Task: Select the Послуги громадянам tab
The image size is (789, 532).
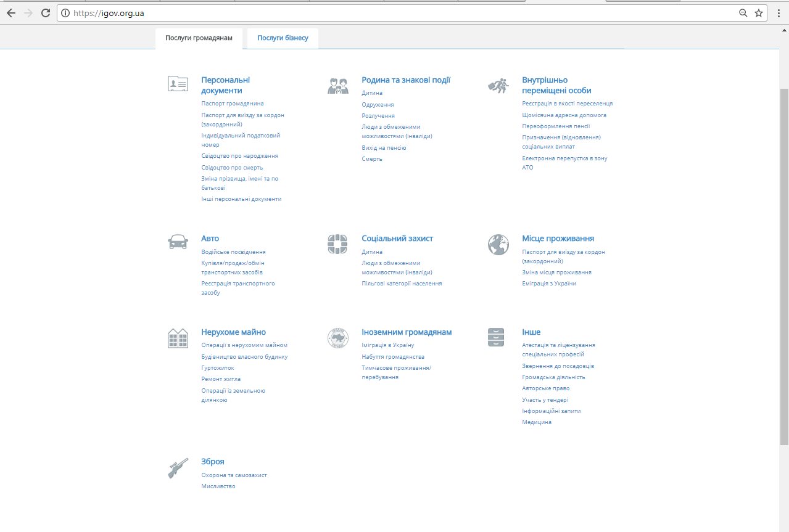Action: tap(199, 38)
